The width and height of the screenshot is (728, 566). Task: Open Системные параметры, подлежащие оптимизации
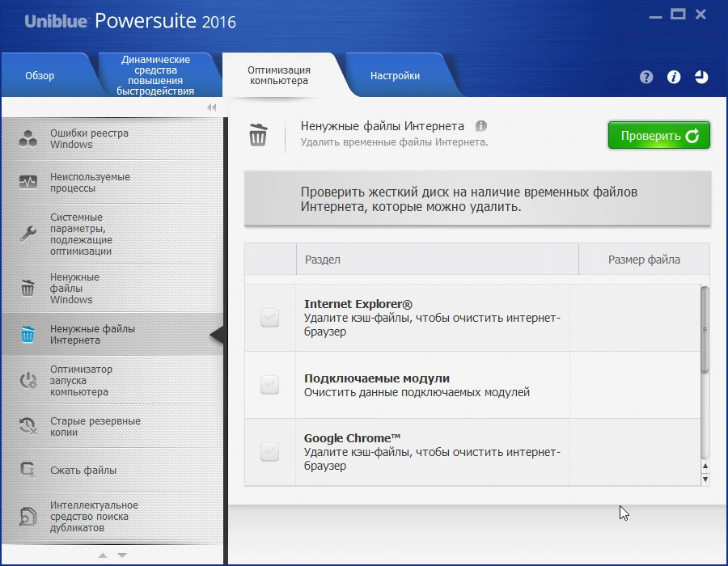point(112,234)
